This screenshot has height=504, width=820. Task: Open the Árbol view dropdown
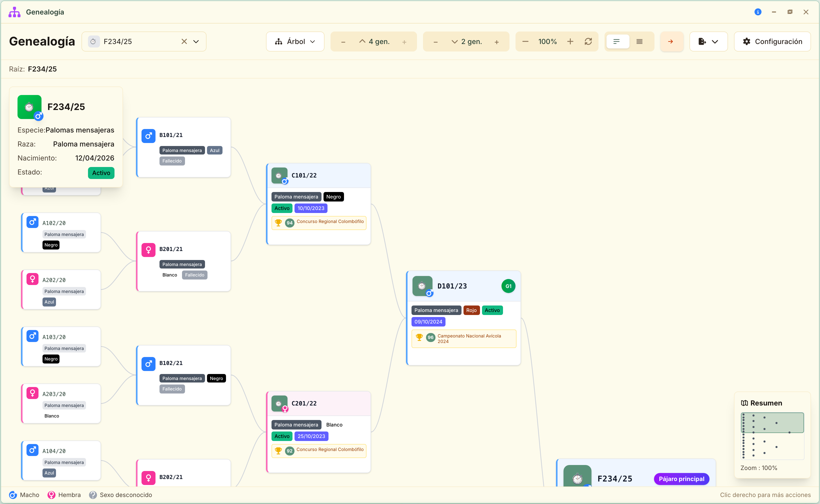(295, 41)
